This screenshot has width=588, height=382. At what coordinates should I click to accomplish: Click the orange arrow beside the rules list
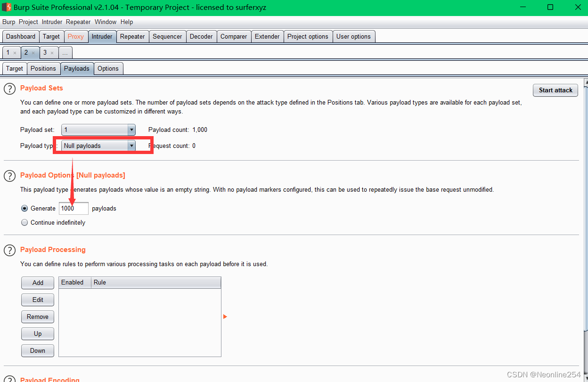click(x=225, y=317)
